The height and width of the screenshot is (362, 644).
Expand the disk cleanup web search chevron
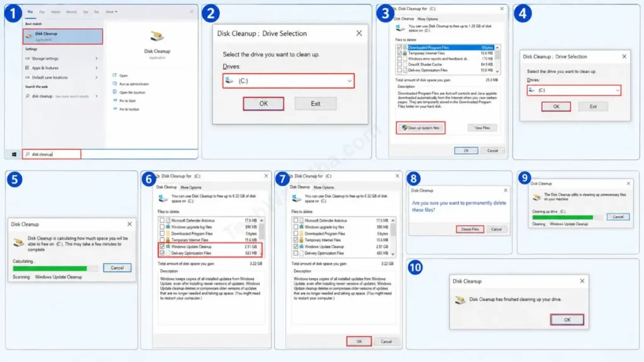96,96
